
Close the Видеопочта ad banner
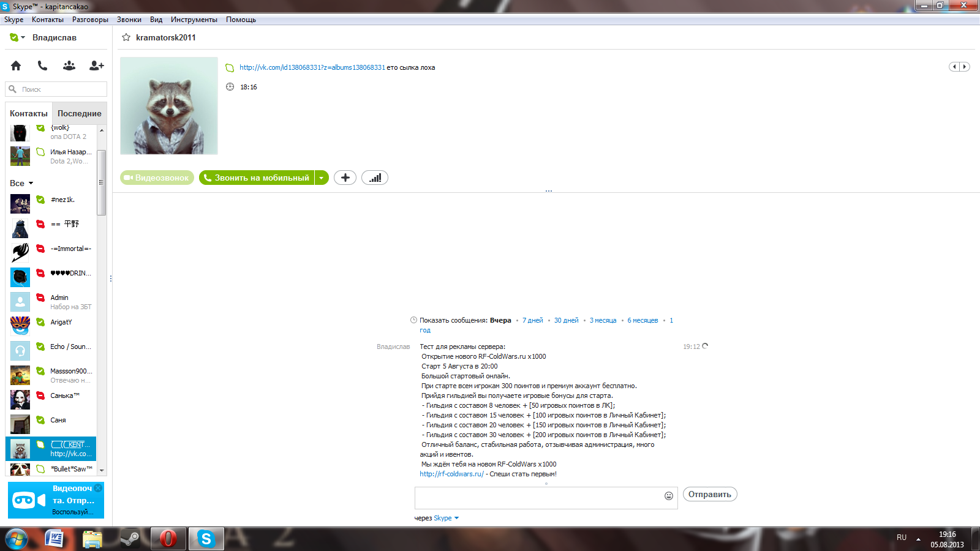coord(98,488)
